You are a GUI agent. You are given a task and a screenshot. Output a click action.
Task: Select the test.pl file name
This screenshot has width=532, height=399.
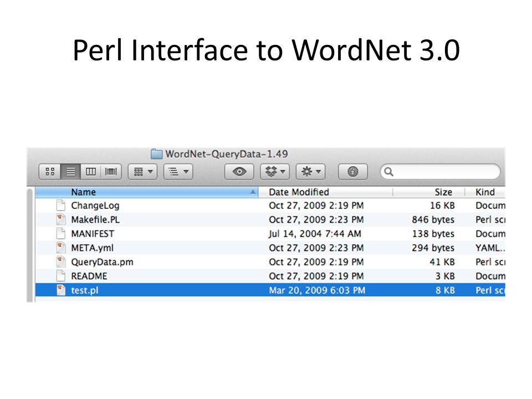pyautogui.click(x=84, y=290)
